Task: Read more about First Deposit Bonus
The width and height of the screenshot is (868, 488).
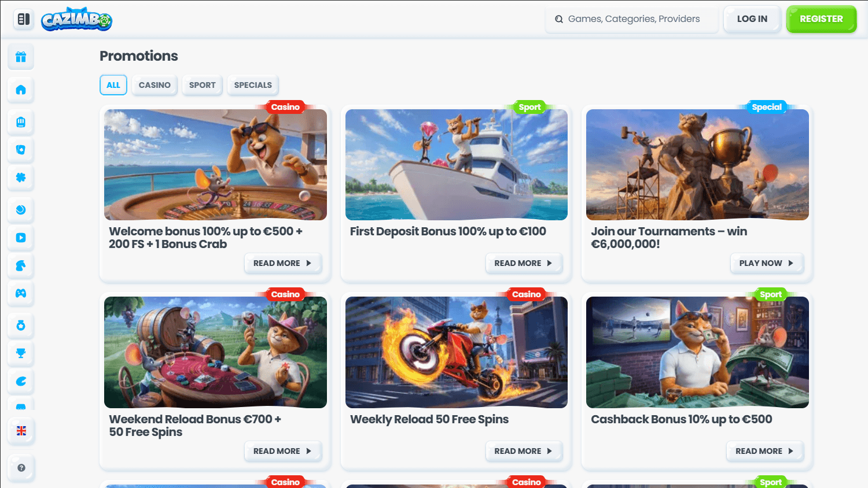Action: click(524, 263)
